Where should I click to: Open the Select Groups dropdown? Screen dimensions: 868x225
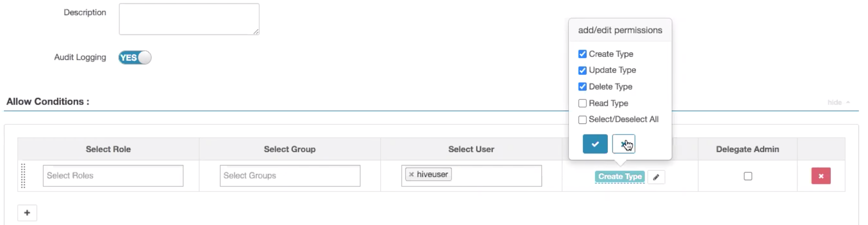pyautogui.click(x=290, y=176)
